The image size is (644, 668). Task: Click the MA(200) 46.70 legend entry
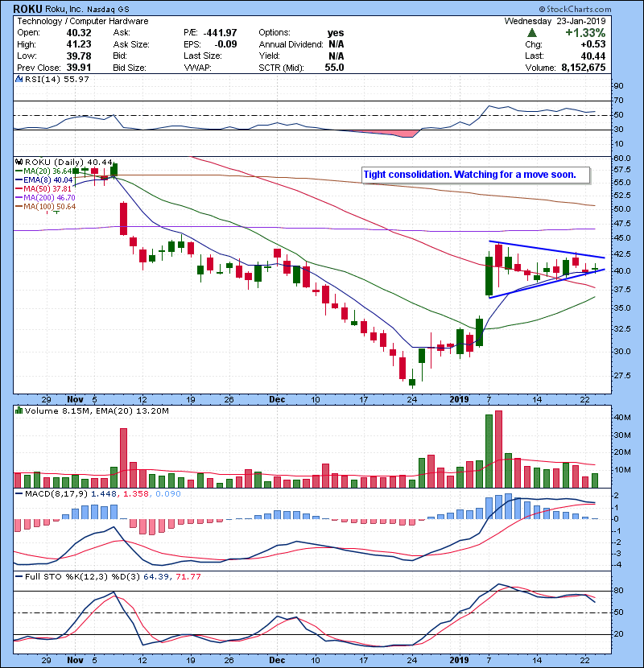coord(49,198)
